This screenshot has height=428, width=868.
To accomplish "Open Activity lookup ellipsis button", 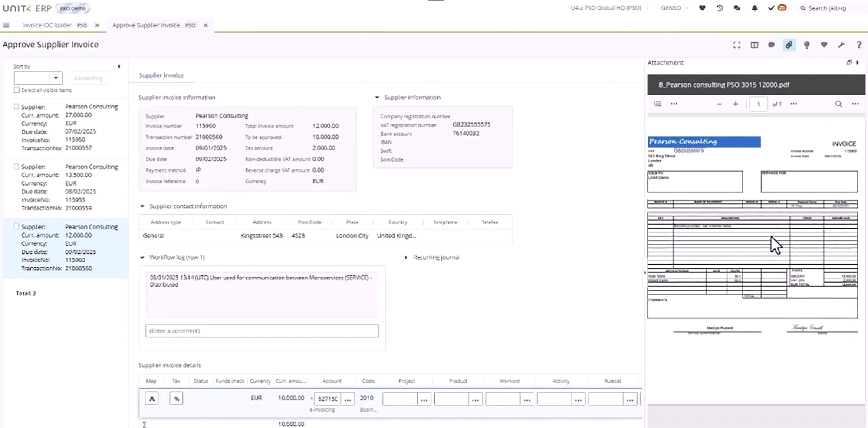I will coord(578,399).
